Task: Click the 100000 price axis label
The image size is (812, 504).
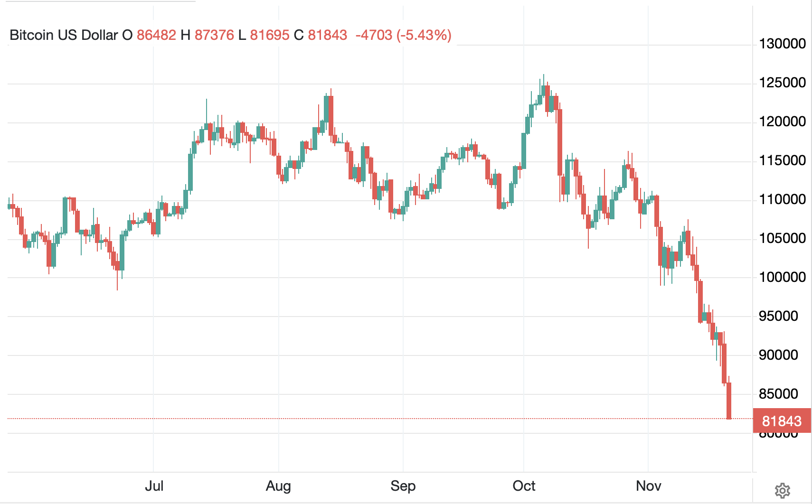Action: pyautogui.click(x=782, y=277)
